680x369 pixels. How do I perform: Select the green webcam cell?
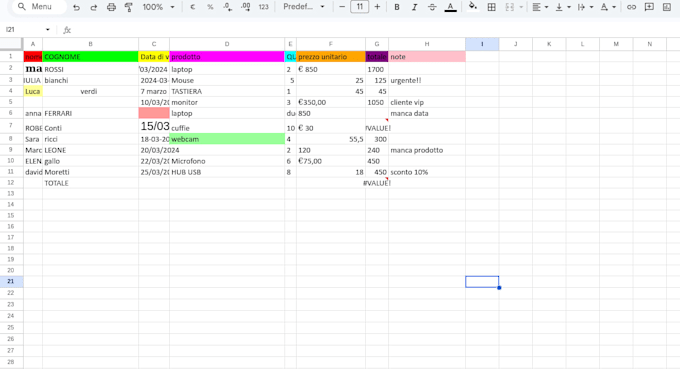pos(227,139)
